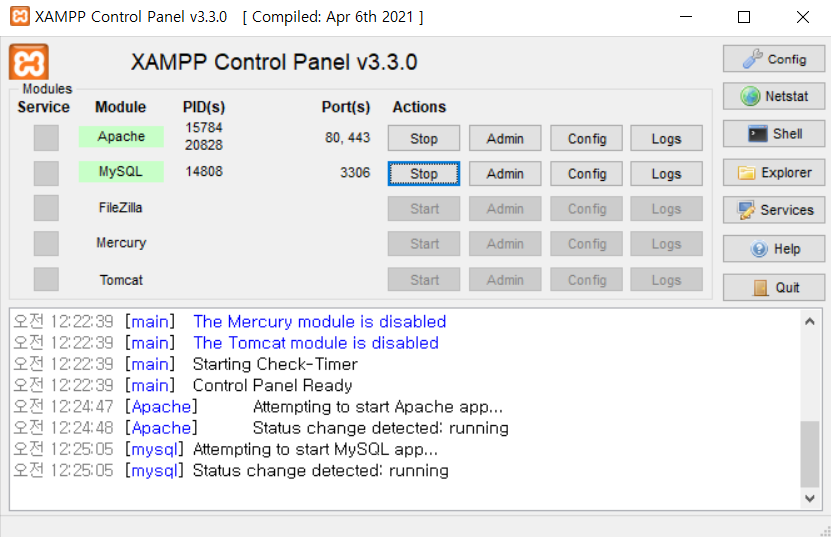Click the Tomcat module name
Screen dimensions: 831x537
pos(121,280)
